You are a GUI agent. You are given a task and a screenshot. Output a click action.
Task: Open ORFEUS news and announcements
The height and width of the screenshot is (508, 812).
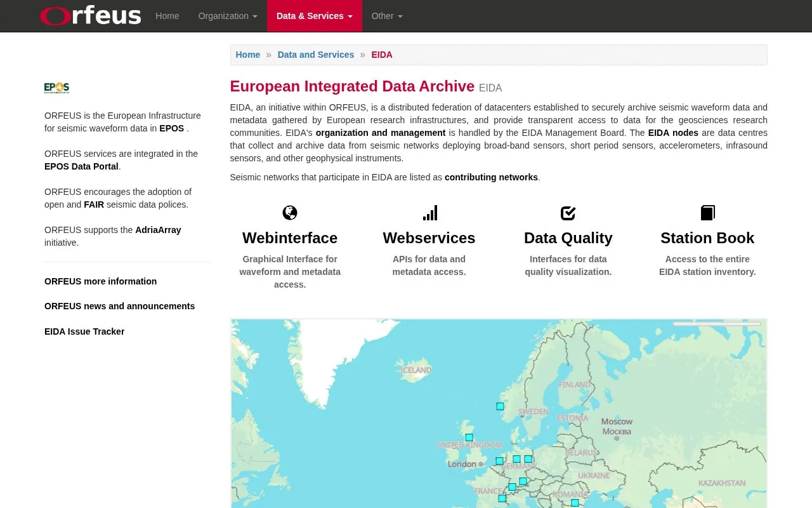pyautogui.click(x=119, y=306)
